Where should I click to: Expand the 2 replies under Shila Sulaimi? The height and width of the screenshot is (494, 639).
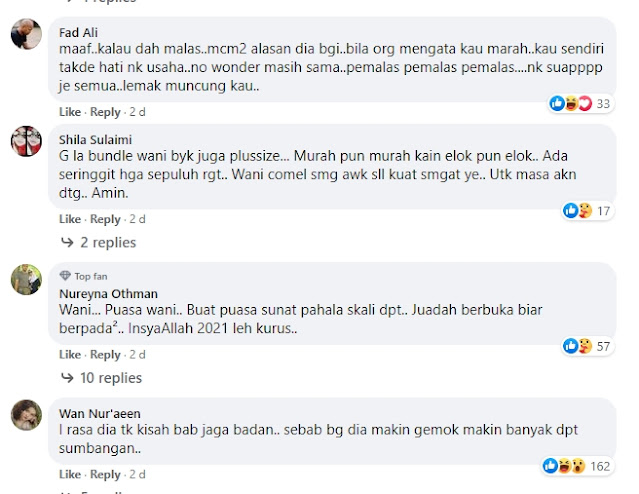pyautogui.click(x=99, y=243)
